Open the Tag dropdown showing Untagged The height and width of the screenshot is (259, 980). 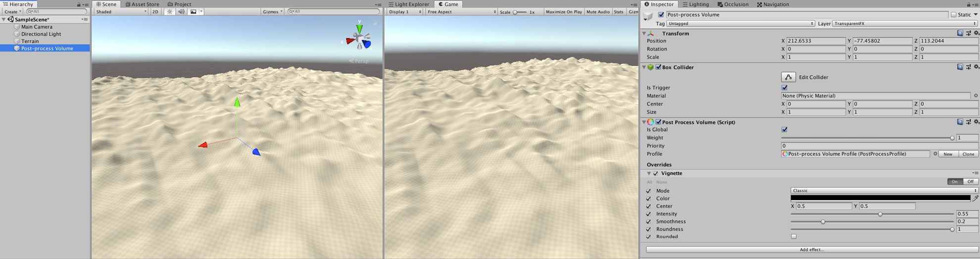[x=740, y=23]
